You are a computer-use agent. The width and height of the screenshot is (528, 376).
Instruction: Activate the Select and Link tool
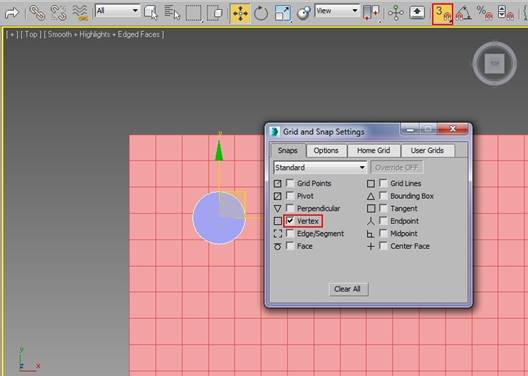pos(37,13)
